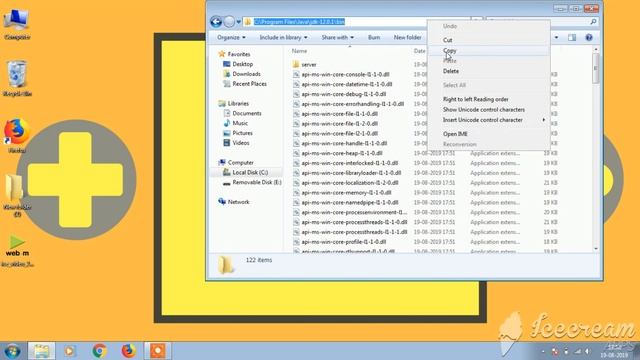The image size is (640, 360).
Task: Open the webm video file on desktop
Action: click(x=17, y=251)
